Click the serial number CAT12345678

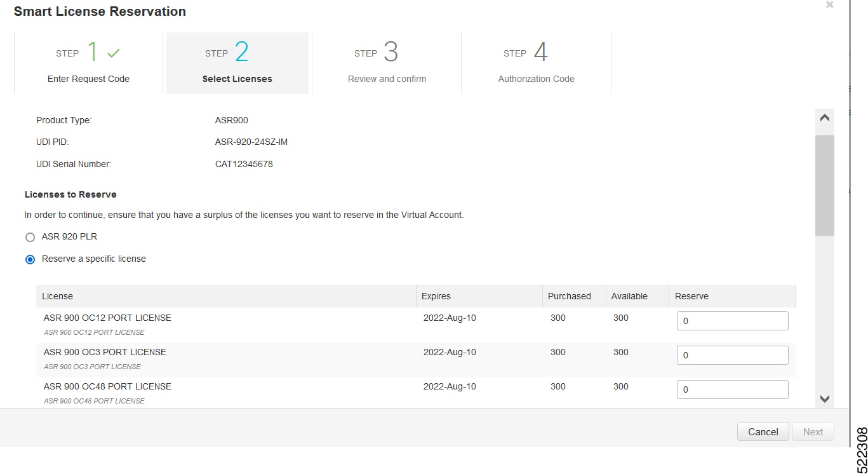244,164
